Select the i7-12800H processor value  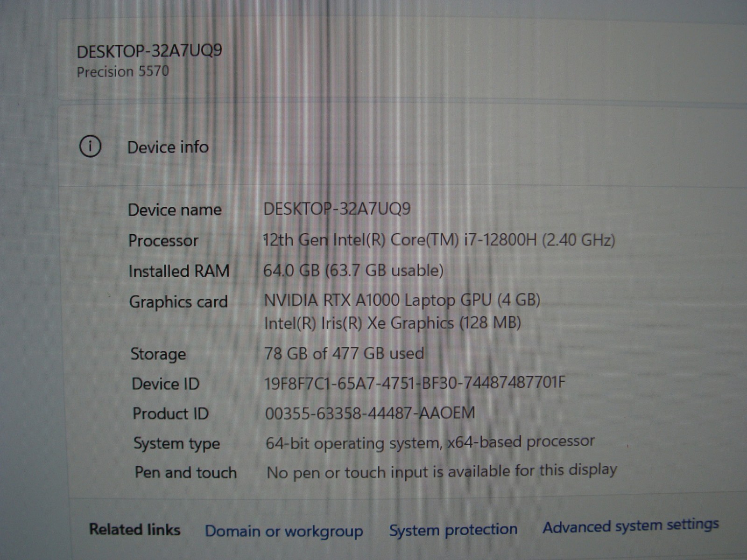coord(439,240)
